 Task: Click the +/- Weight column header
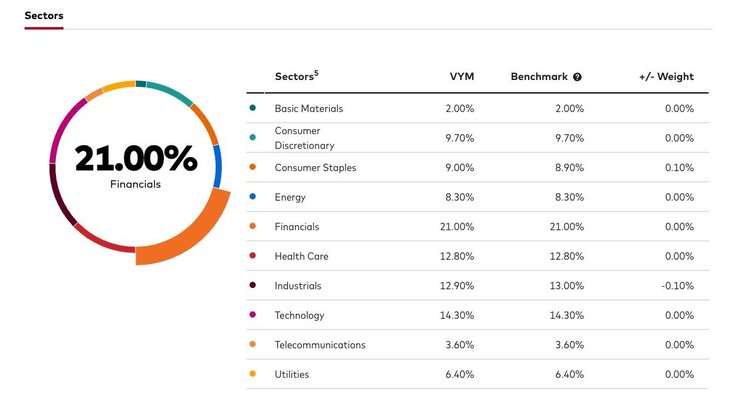666,77
